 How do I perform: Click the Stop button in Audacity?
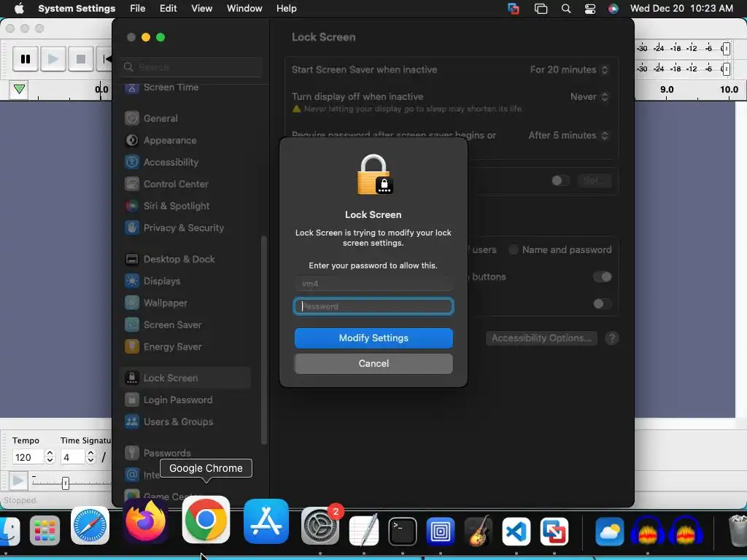coord(80,59)
